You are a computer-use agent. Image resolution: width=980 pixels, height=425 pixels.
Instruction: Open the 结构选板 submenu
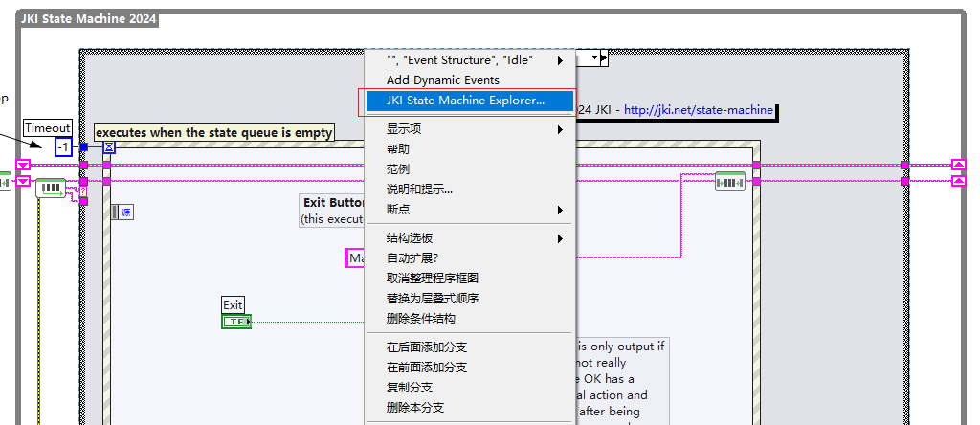[x=469, y=238]
